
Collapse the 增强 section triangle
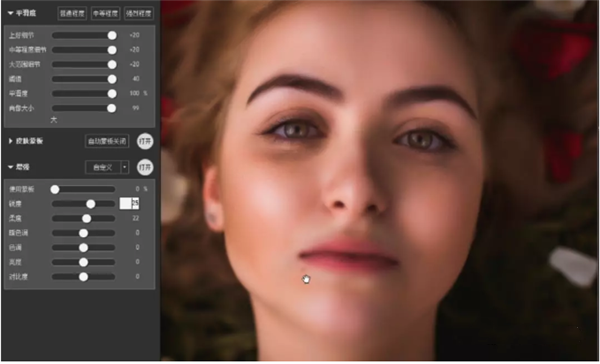(x=10, y=167)
